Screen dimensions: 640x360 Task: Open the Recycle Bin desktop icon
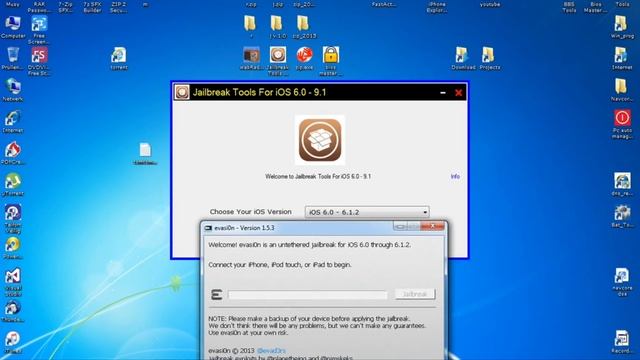click(13, 58)
